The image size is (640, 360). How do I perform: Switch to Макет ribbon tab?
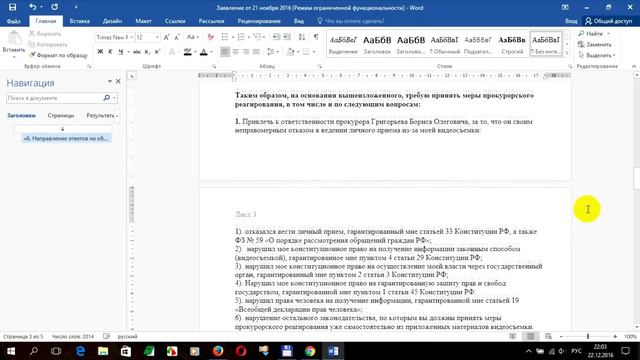coord(143,21)
